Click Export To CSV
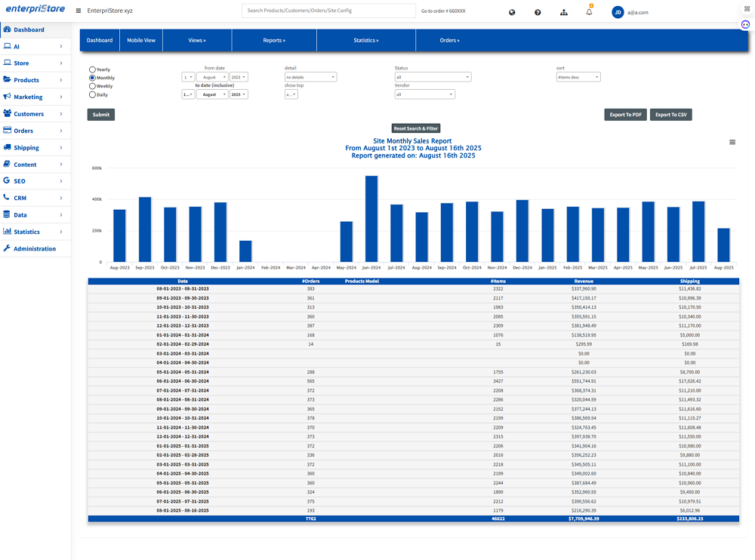The height and width of the screenshot is (560, 755). pyautogui.click(x=670, y=115)
